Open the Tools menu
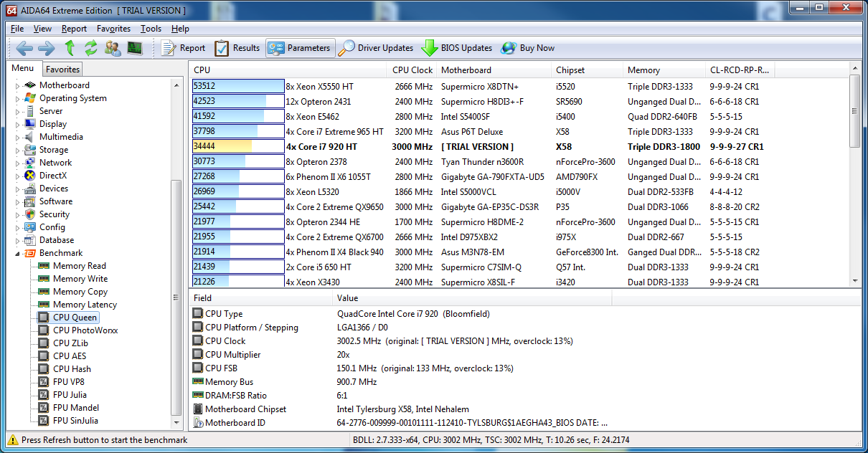This screenshot has width=868, height=453. (151, 29)
